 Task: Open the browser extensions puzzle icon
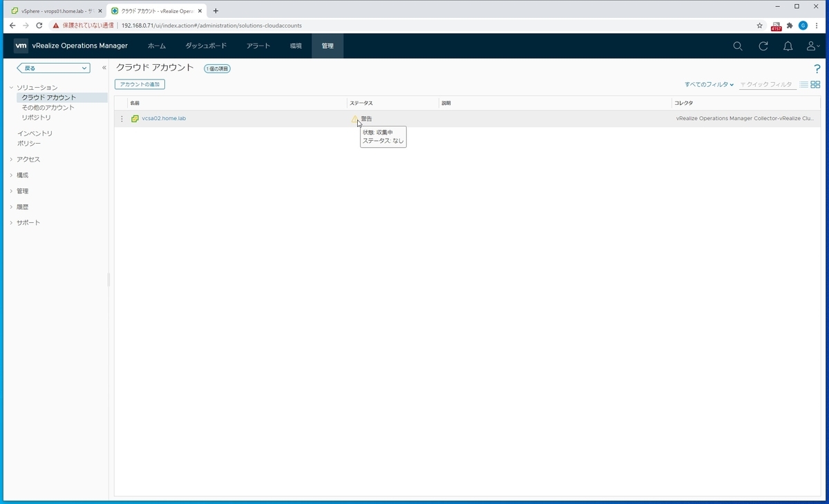[x=790, y=26]
